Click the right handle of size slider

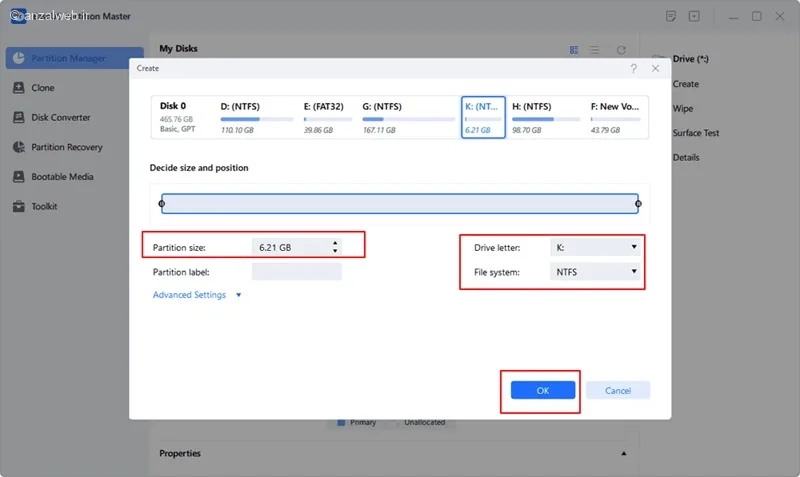pos(638,204)
